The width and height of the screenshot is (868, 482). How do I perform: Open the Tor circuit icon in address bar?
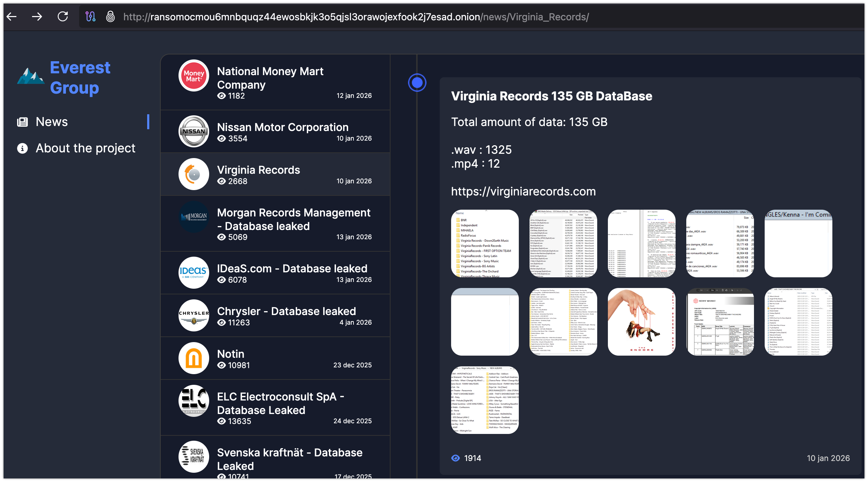tap(91, 16)
